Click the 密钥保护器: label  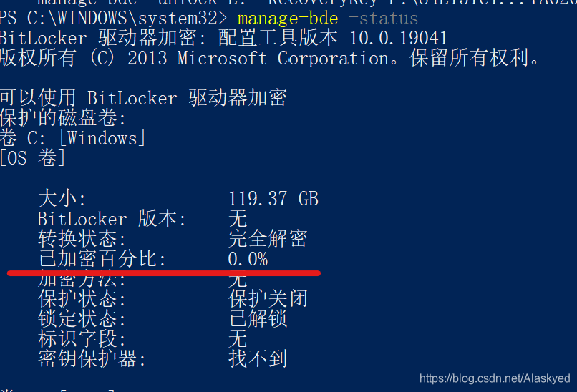point(92,358)
